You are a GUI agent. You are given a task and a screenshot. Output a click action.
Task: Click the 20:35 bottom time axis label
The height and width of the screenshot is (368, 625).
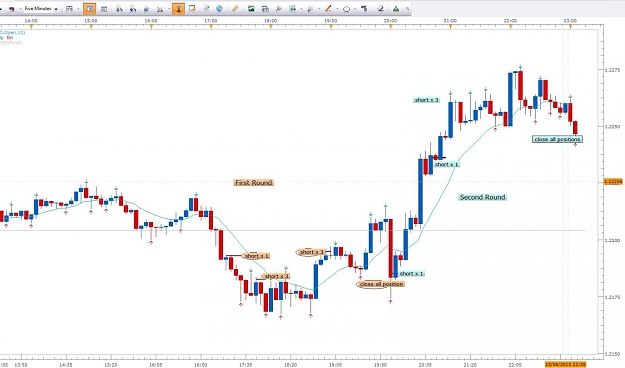coord(425,364)
